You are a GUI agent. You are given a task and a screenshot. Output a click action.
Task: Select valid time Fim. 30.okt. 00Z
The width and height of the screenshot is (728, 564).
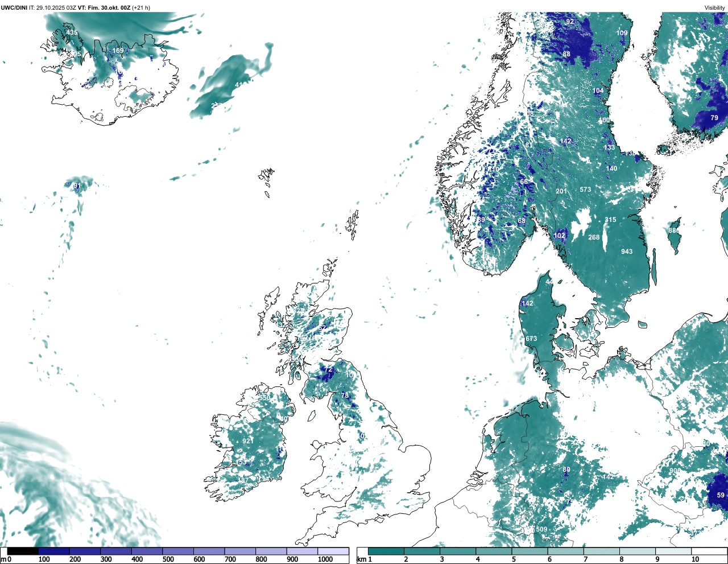tap(110, 7)
